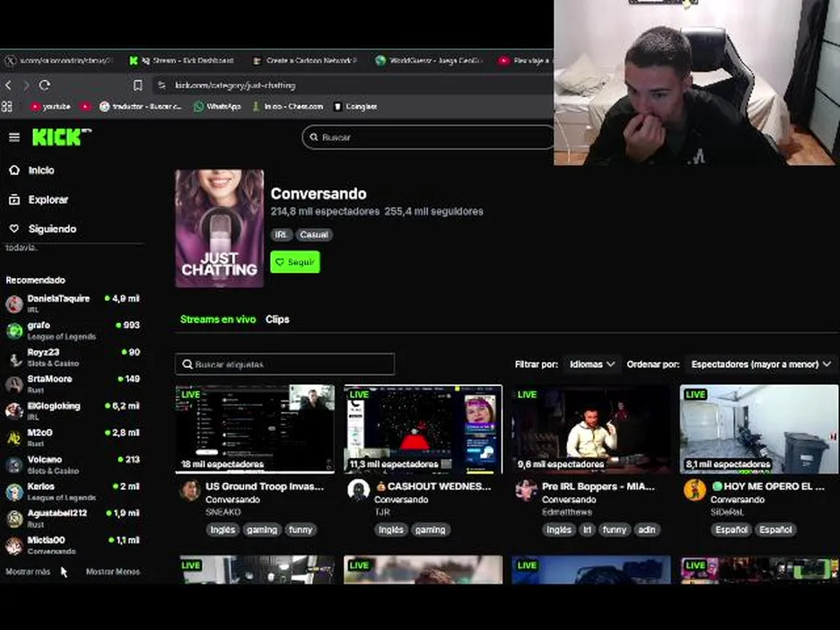Click Edmatthews channel avatar
Image resolution: width=840 pixels, height=630 pixels.
click(527, 491)
